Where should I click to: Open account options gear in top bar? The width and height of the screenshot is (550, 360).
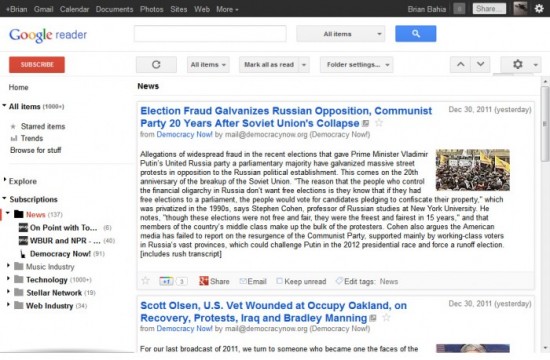click(539, 8)
